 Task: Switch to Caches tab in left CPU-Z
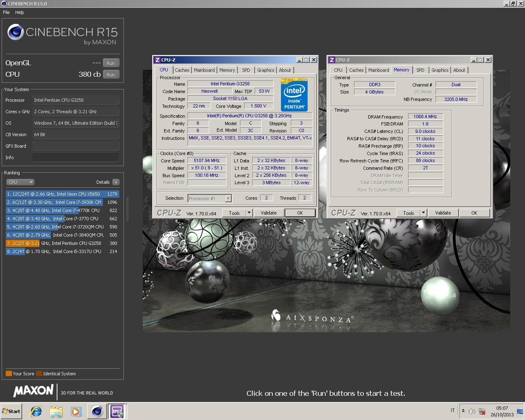182,70
